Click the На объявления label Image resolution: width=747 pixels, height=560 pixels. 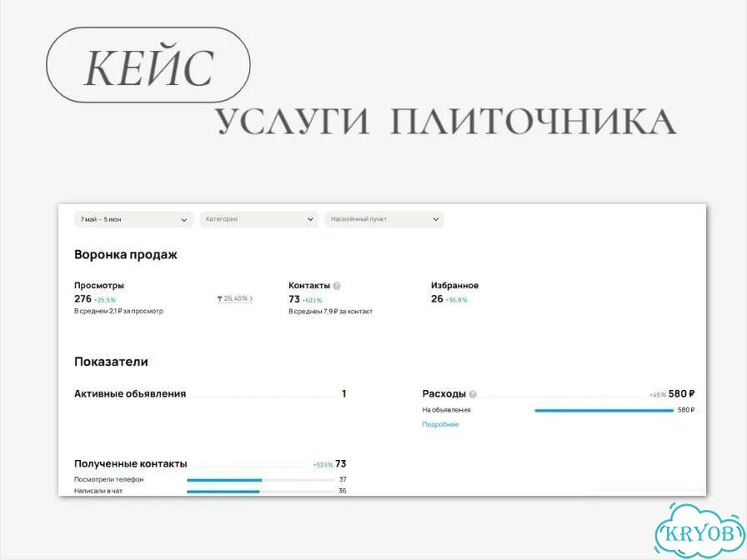446,410
